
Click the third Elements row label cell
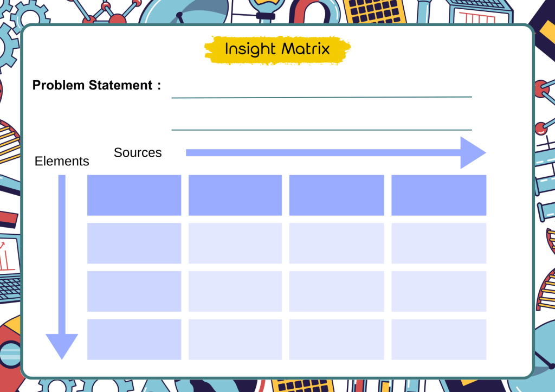(134, 339)
